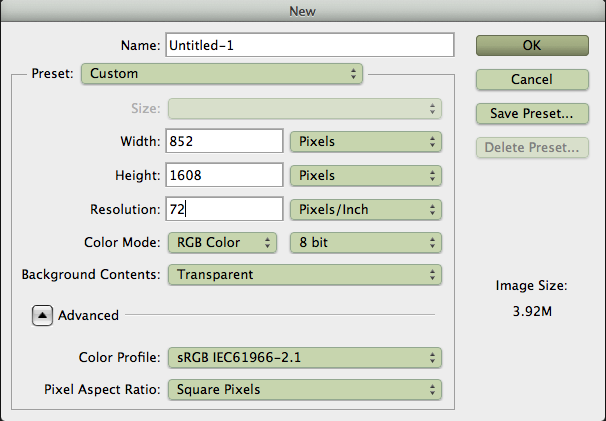Click the disabled Size dropdown
The width and height of the screenshot is (606, 421).
click(304, 108)
